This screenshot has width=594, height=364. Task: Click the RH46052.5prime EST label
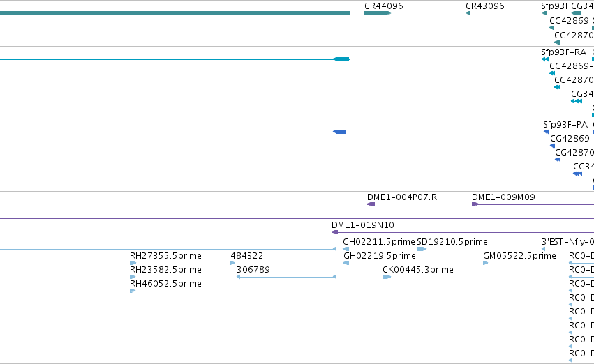(x=165, y=284)
